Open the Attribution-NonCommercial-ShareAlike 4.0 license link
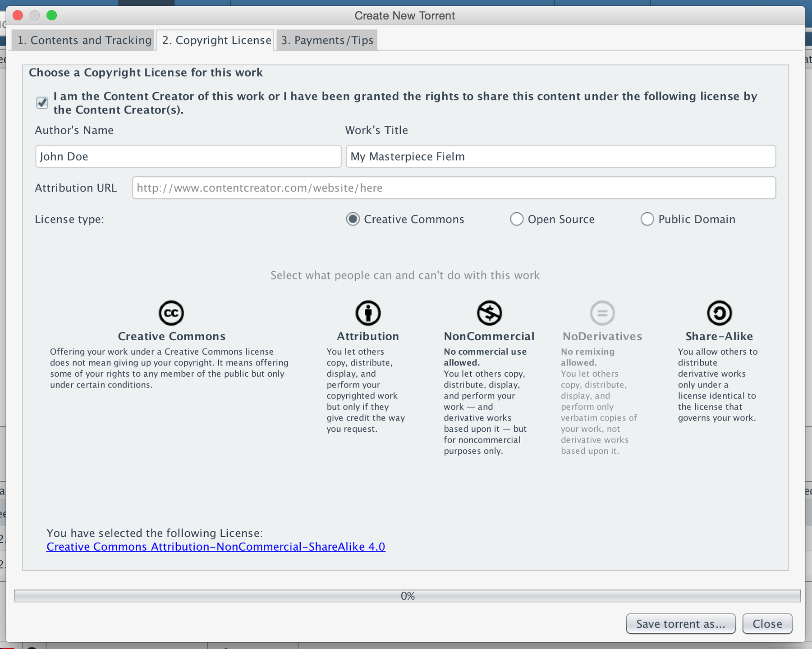Image resolution: width=812 pixels, height=649 pixels. 216,547
